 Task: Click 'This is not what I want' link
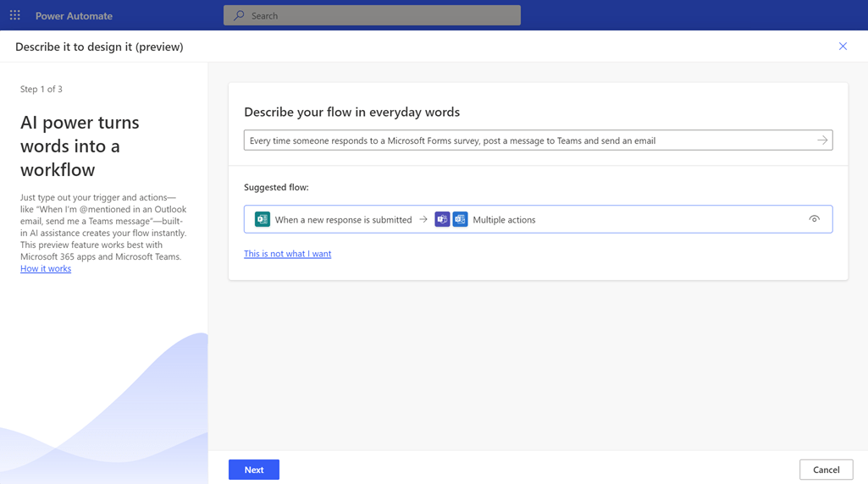[x=287, y=254]
